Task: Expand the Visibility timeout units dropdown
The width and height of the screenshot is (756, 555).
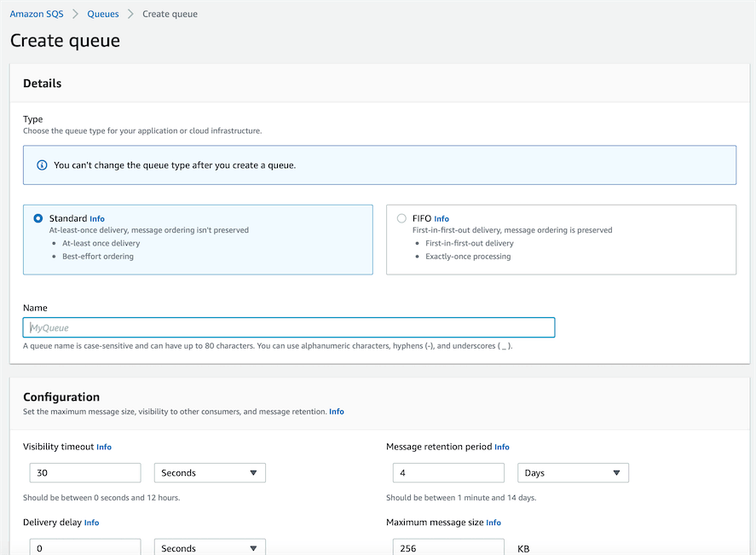Action: (210, 473)
